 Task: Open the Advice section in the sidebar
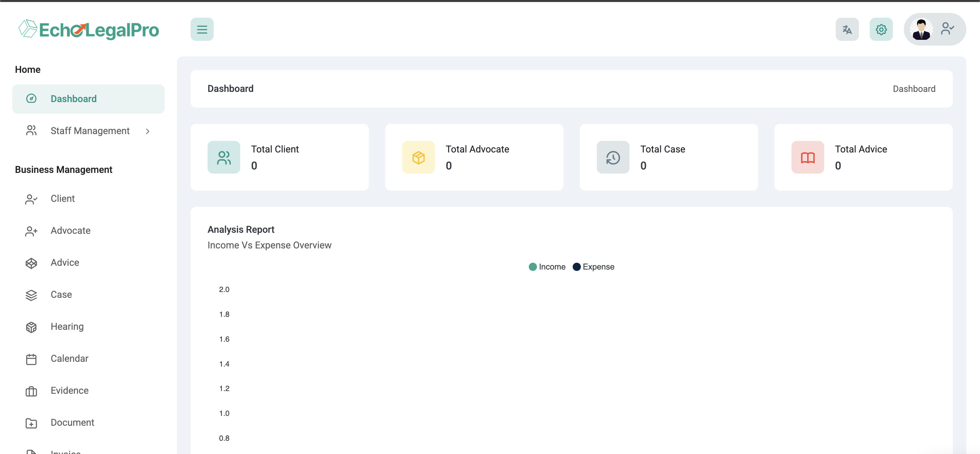click(x=65, y=263)
